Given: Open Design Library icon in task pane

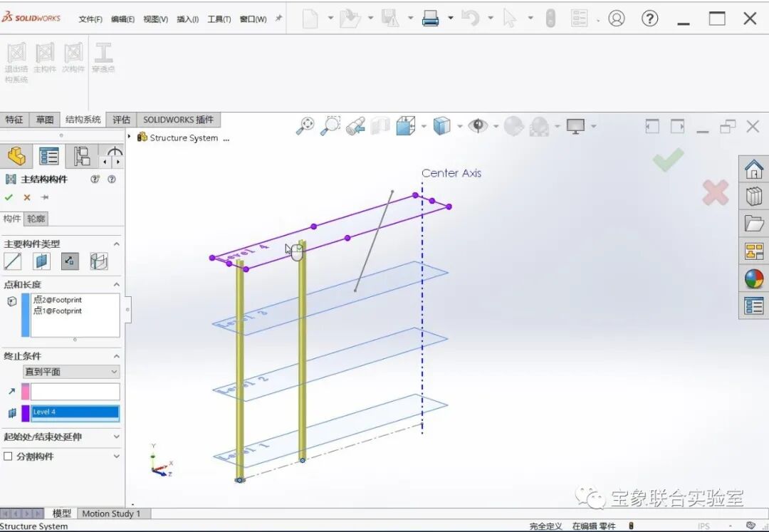Looking at the screenshot, I should [754, 197].
